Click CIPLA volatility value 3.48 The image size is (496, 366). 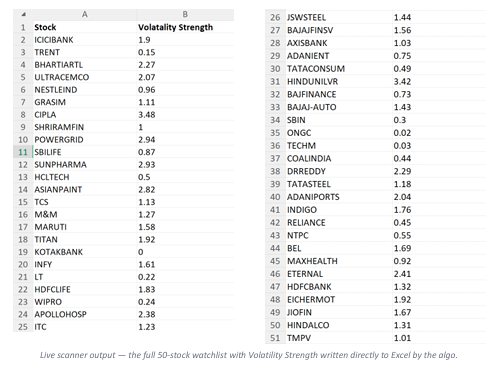click(x=185, y=115)
